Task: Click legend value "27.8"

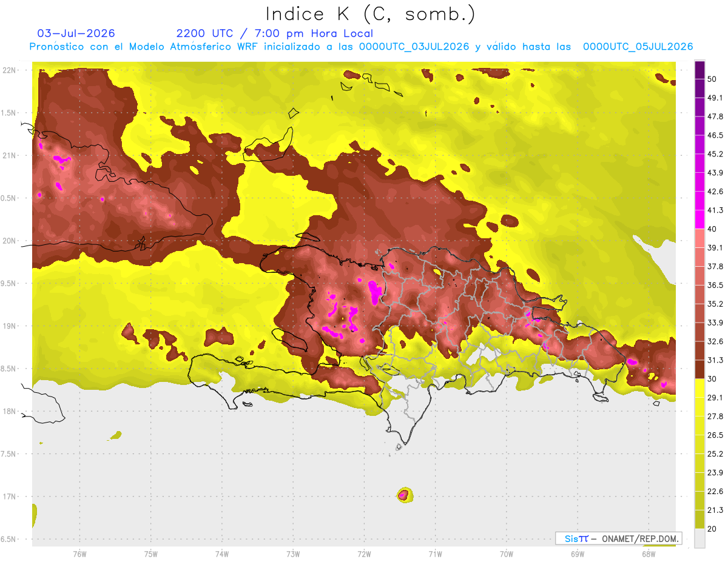Action: click(x=715, y=416)
